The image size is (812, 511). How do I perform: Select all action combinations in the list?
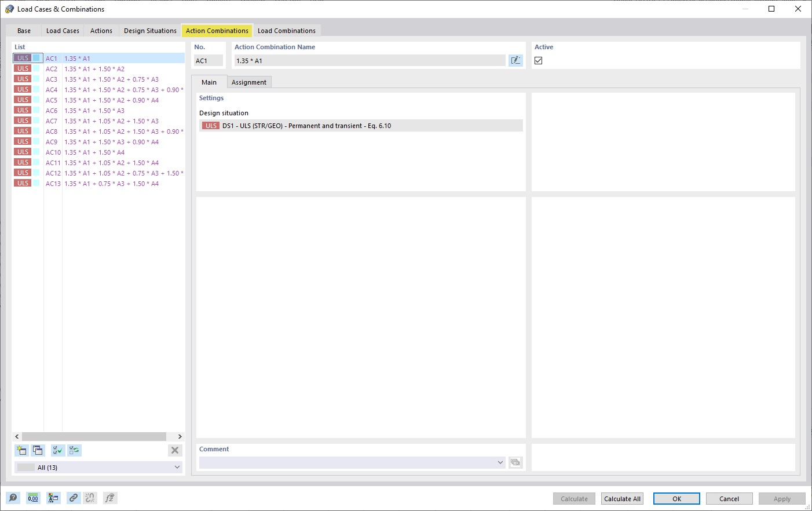point(57,450)
